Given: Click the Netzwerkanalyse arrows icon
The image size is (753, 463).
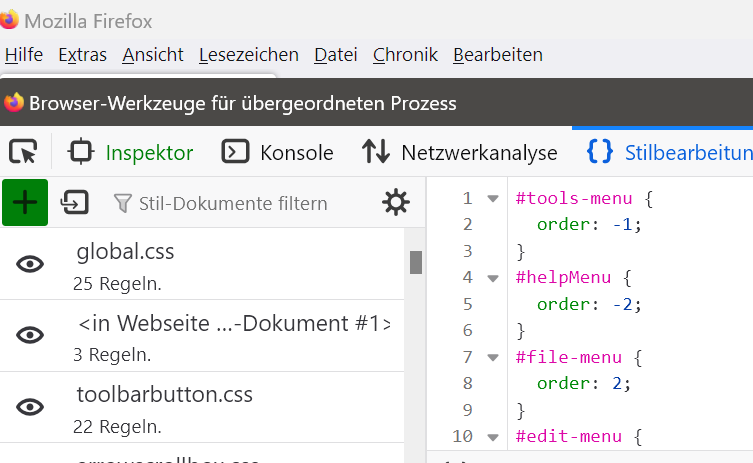Looking at the screenshot, I should coord(376,152).
